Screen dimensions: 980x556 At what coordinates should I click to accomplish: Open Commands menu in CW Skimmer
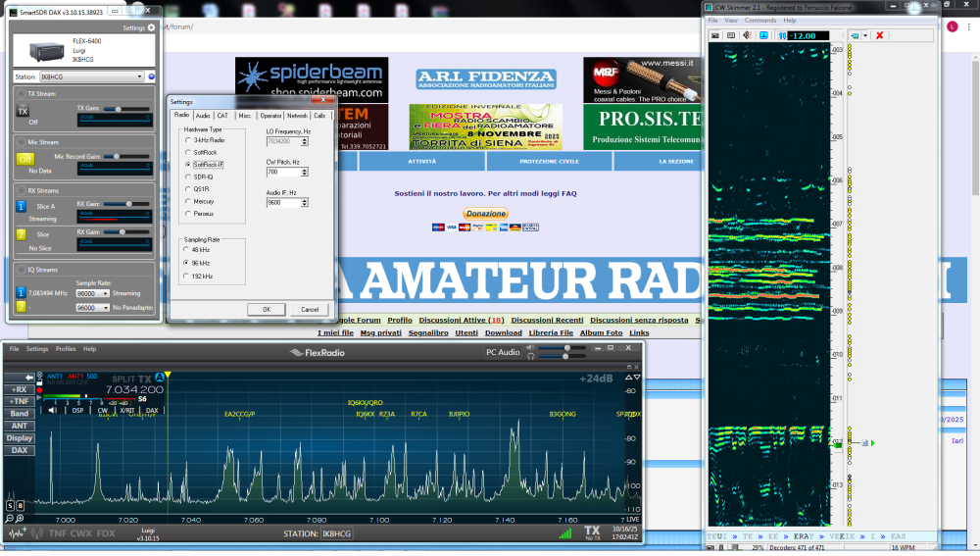click(x=760, y=21)
